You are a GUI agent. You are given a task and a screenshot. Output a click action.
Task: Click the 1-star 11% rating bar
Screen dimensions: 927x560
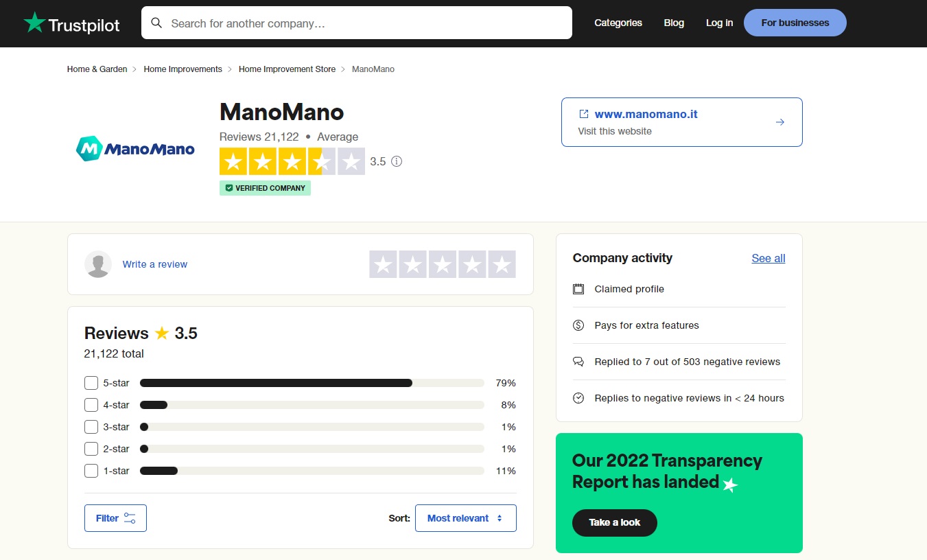click(312, 471)
